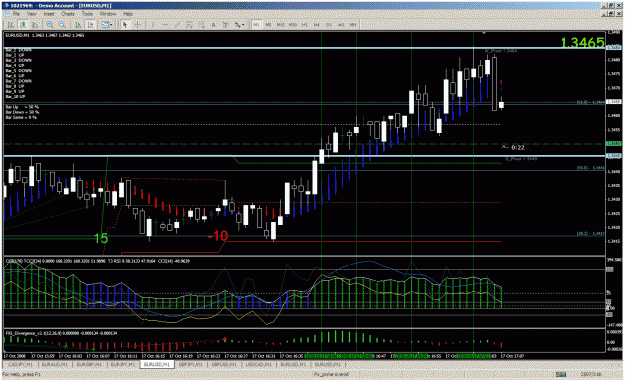Open the arrows objects dropdown

click(239, 25)
